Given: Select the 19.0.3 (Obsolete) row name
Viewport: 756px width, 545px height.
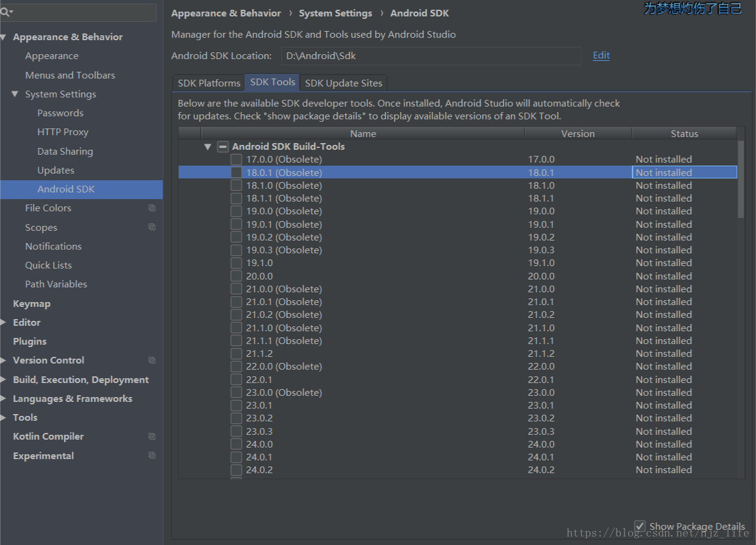Looking at the screenshot, I should pos(284,250).
